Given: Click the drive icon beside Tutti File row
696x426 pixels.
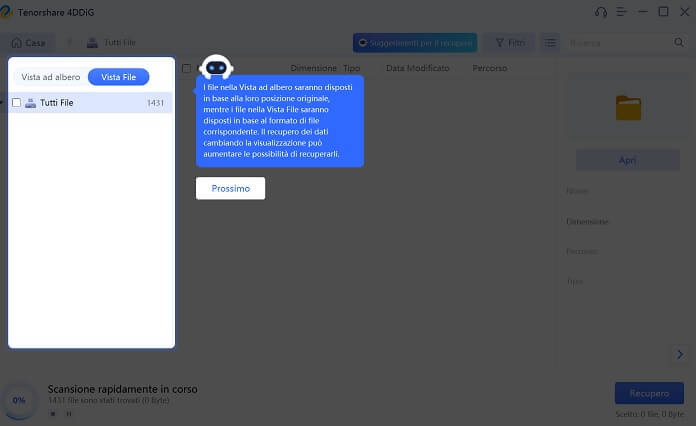Looking at the screenshot, I should 30,103.
